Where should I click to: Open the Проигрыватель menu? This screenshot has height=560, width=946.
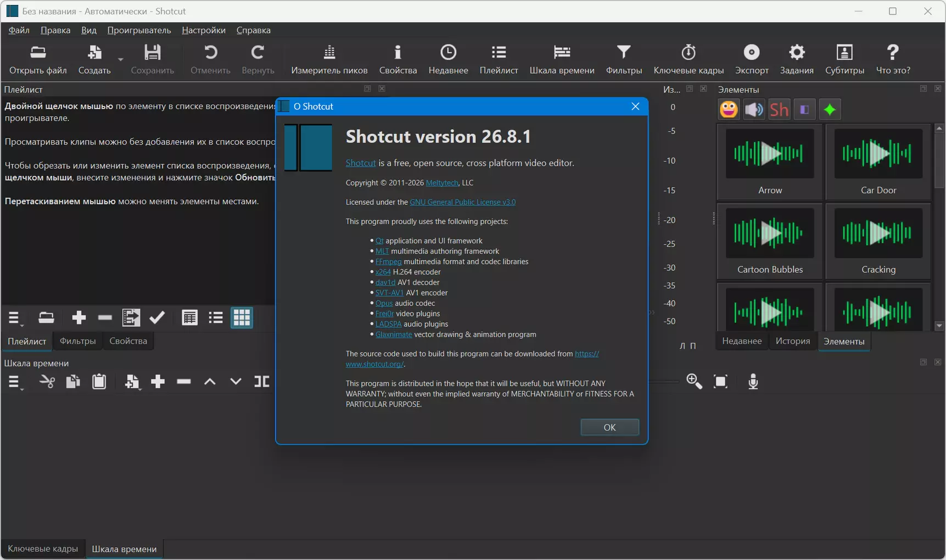click(x=139, y=30)
